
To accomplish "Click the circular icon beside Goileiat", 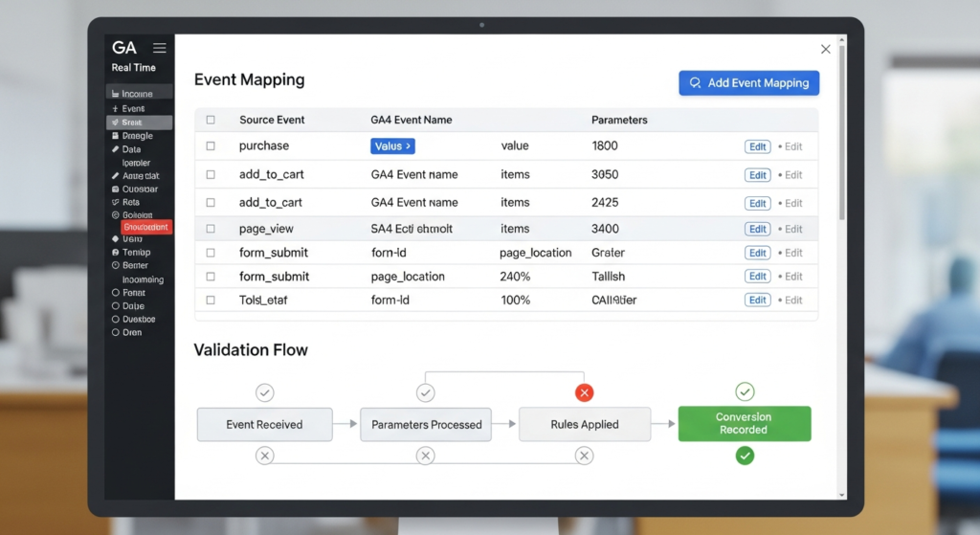I will point(115,215).
